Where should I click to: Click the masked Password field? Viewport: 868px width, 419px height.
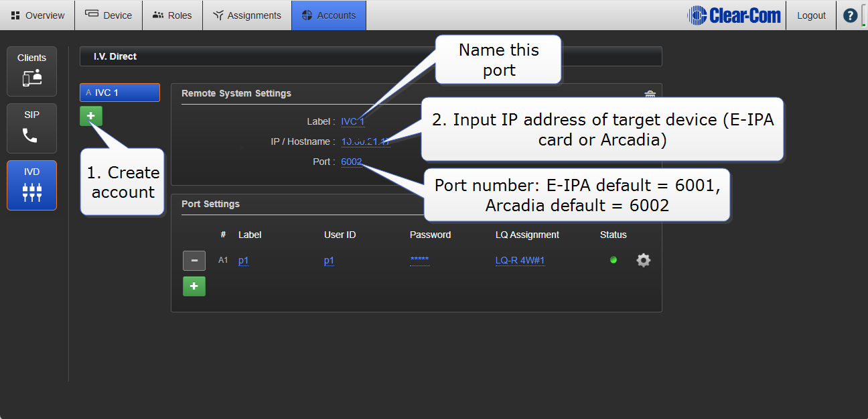pyautogui.click(x=419, y=261)
